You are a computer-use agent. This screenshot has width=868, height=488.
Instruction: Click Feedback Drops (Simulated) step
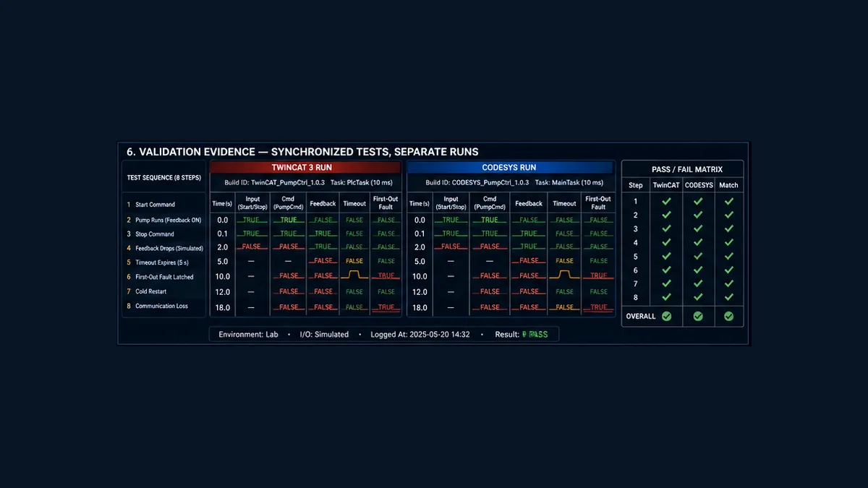pyautogui.click(x=164, y=248)
